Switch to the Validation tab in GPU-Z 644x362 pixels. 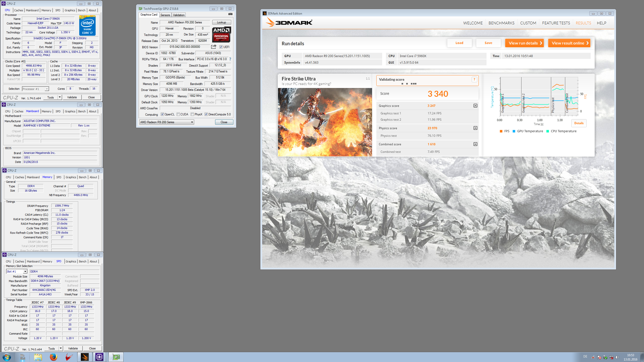(x=179, y=15)
